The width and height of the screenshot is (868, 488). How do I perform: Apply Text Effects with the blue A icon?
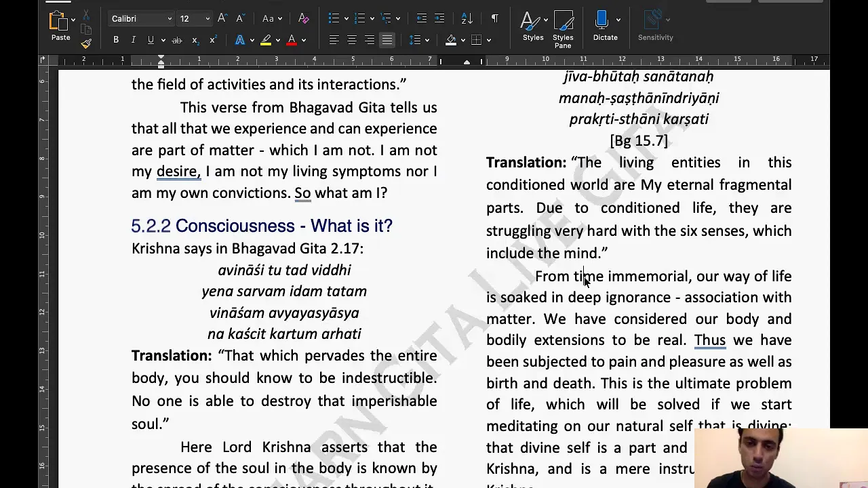[x=240, y=41]
